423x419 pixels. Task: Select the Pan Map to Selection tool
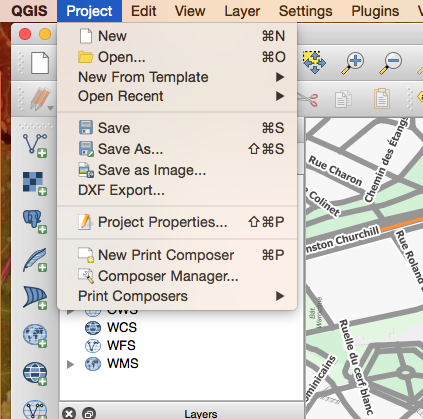pyautogui.click(x=314, y=62)
